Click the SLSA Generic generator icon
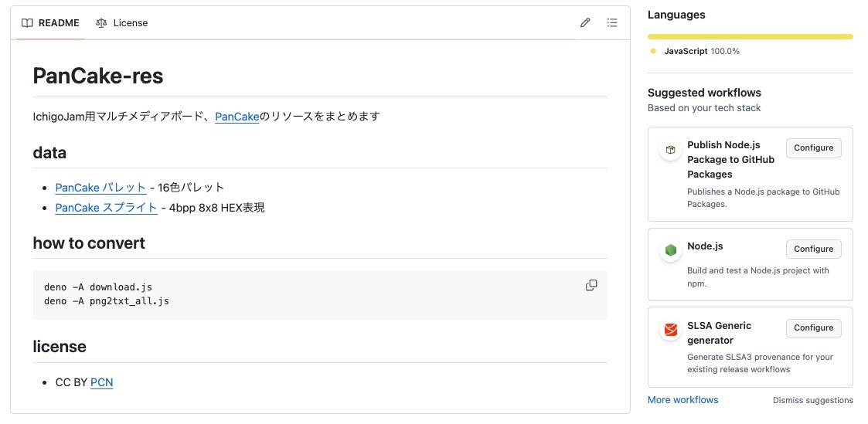 click(x=670, y=330)
